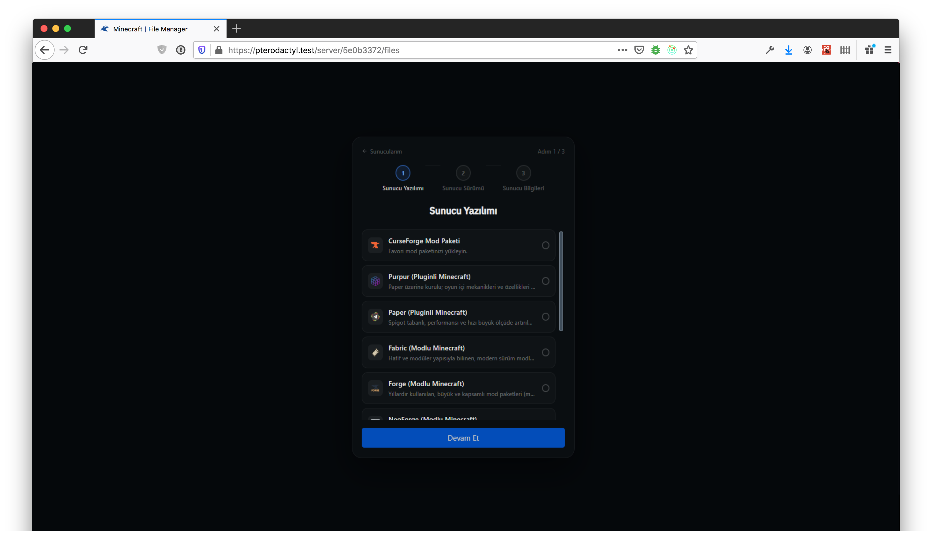Click the circular info icon left of the address bar
The height and width of the screenshot is (560, 932).
[x=181, y=50]
